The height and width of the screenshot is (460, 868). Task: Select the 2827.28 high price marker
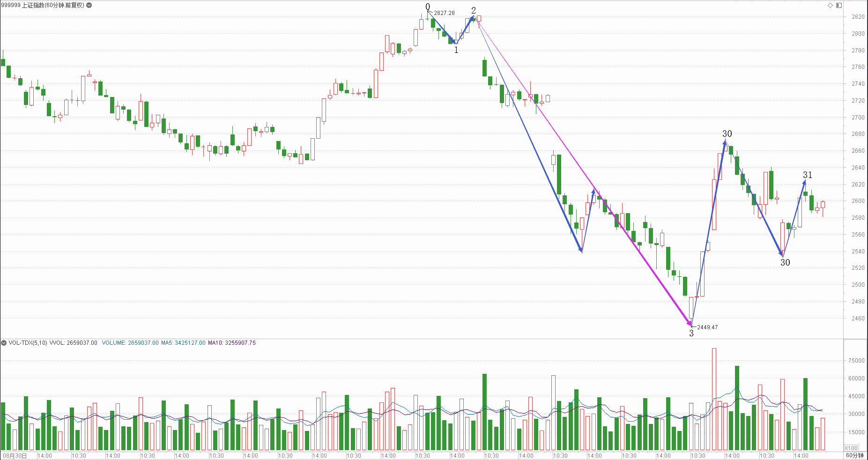point(444,13)
